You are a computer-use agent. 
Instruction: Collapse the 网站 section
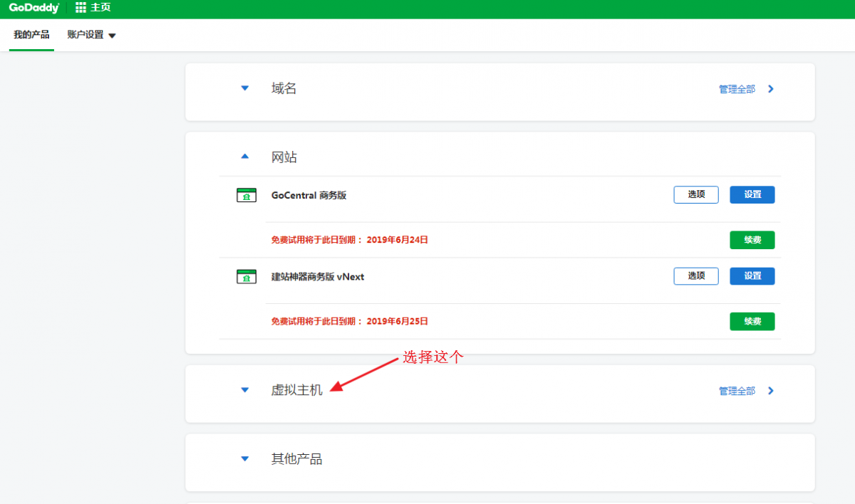244,156
